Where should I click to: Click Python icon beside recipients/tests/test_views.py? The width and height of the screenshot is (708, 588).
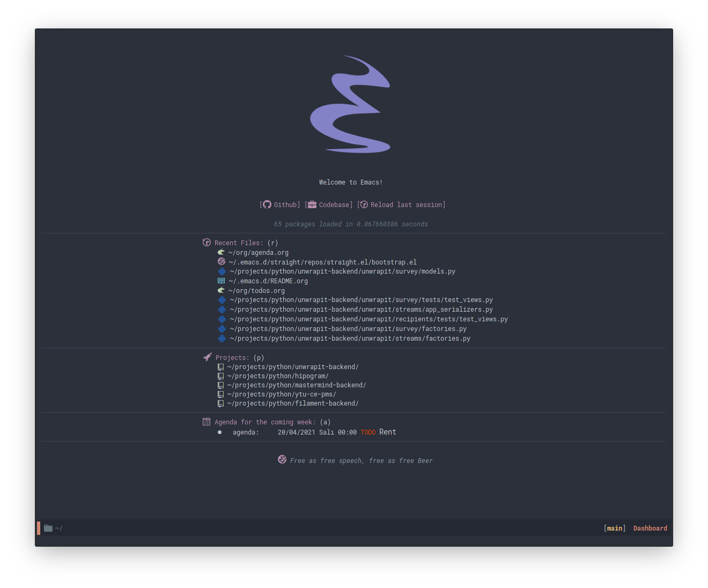pos(222,319)
